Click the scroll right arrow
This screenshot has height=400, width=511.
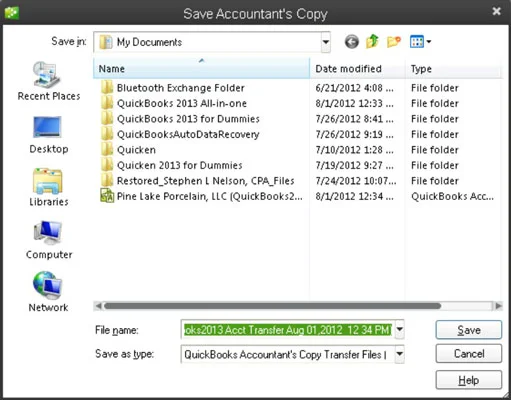click(498, 306)
